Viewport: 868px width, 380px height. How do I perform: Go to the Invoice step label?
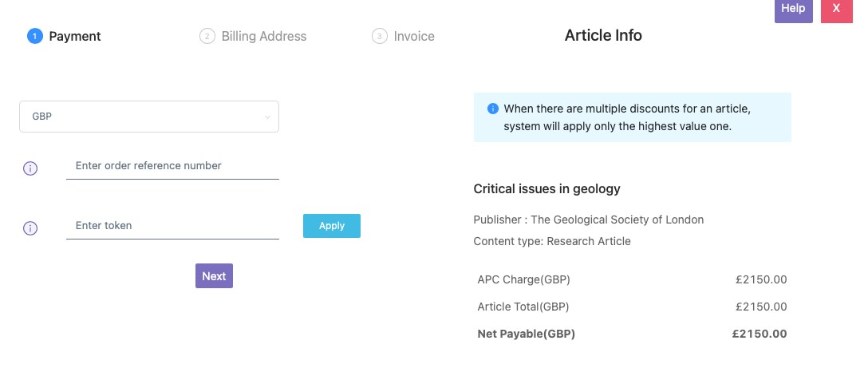tap(414, 36)
